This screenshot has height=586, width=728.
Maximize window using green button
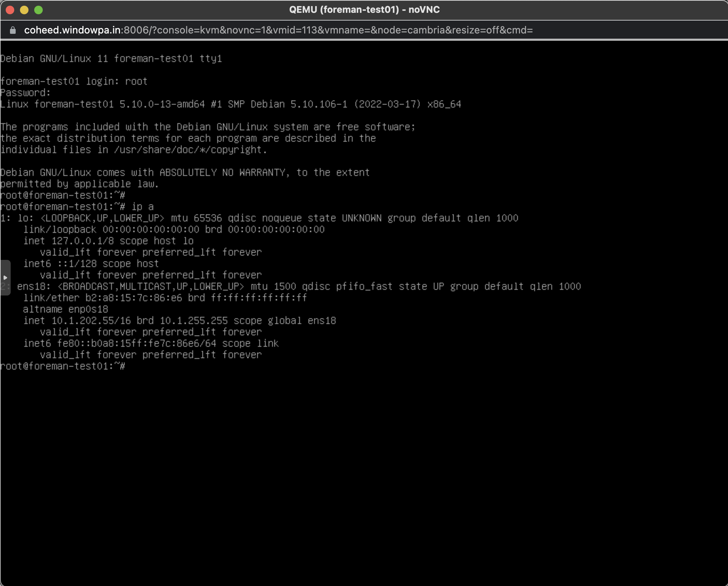[x=38, y=10]
